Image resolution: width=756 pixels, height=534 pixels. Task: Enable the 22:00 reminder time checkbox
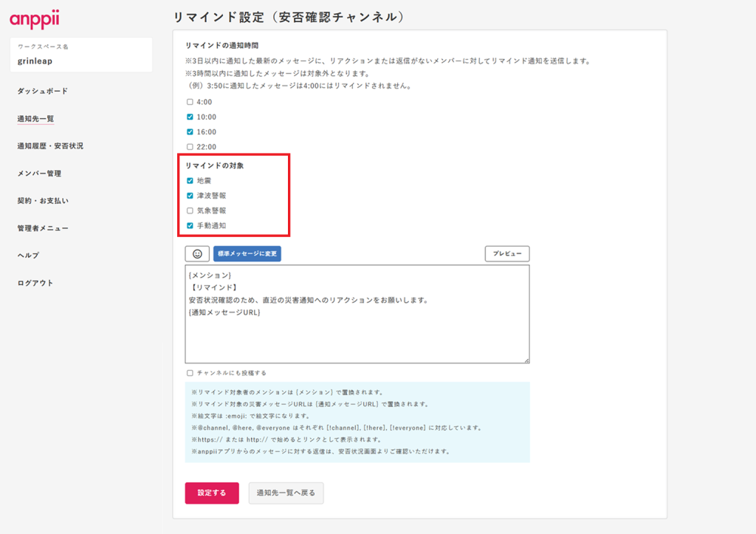click(190, 147)
